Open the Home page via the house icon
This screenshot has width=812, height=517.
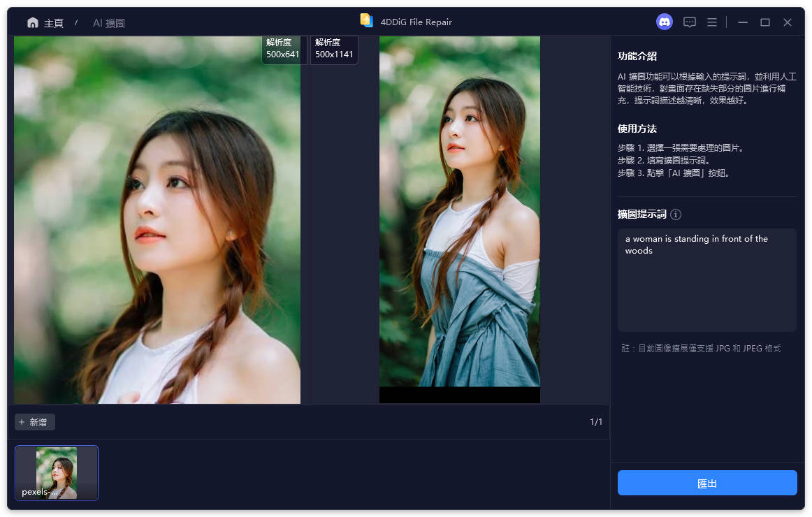click(32, 22)
